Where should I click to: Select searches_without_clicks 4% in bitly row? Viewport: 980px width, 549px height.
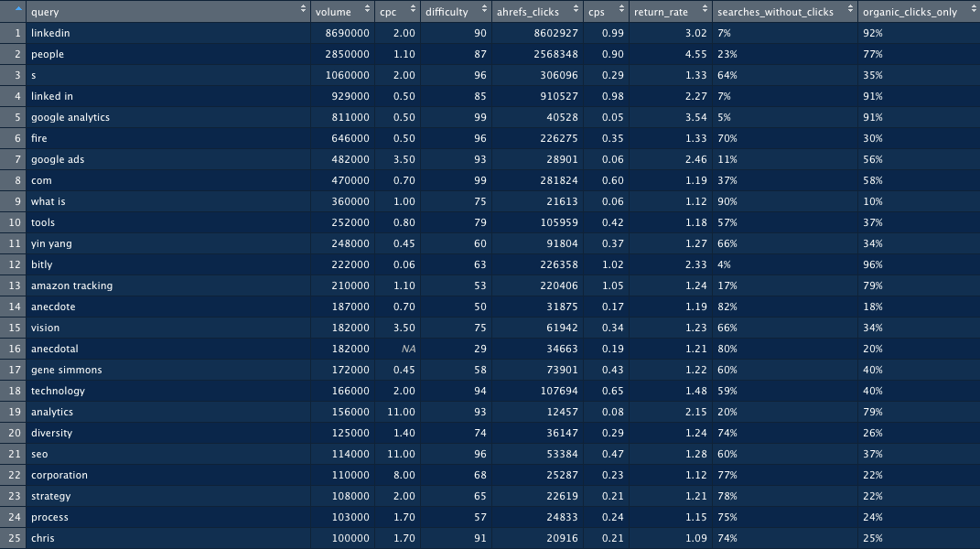725,264
